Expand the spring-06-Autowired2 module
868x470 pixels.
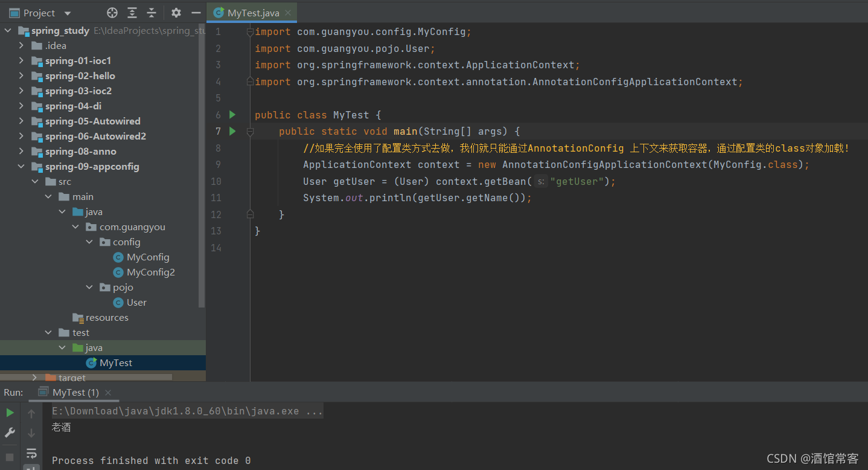pyautogui.click(x=22, y=137)
